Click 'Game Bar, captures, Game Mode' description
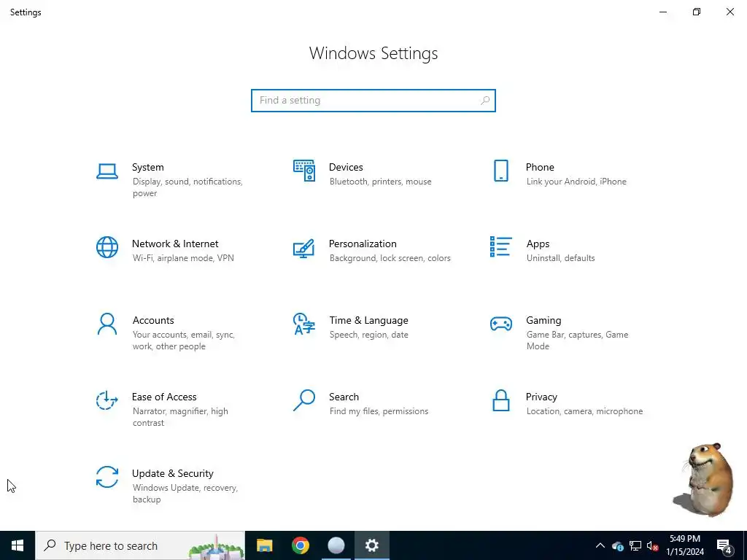 578,341
